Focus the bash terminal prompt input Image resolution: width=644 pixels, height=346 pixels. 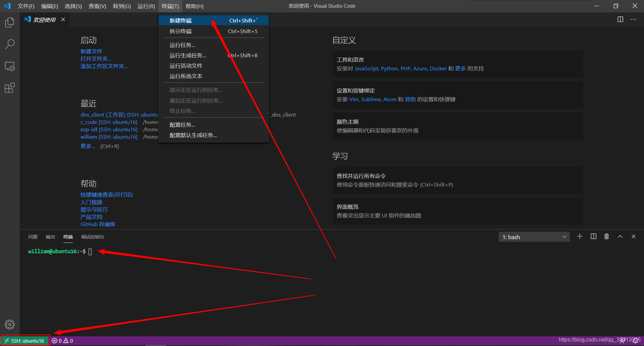[90, 252]
